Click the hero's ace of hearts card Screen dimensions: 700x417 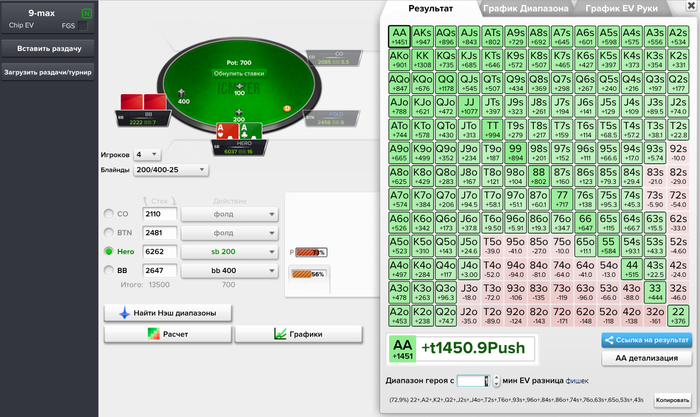[x=227, y=131]
